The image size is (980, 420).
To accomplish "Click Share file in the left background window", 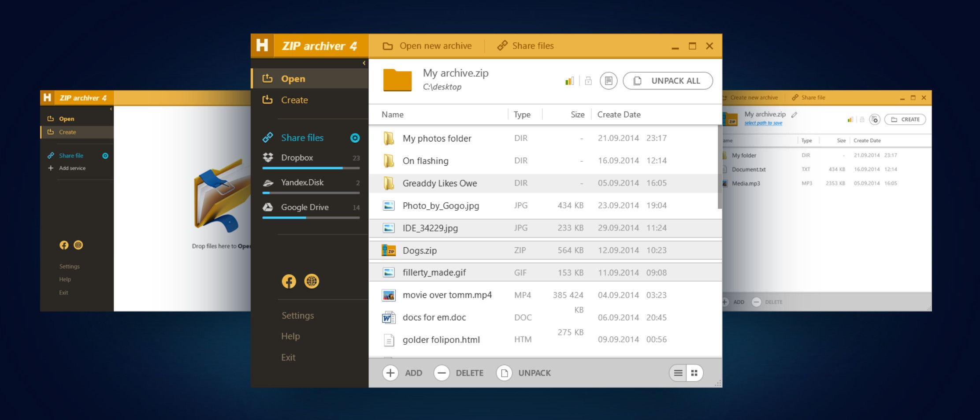I will (71, 156).
